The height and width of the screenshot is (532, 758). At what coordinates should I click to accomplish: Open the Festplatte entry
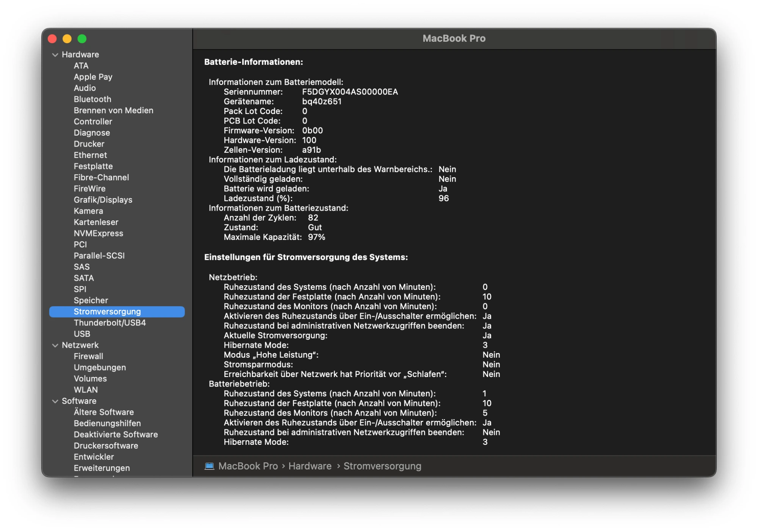93,166
